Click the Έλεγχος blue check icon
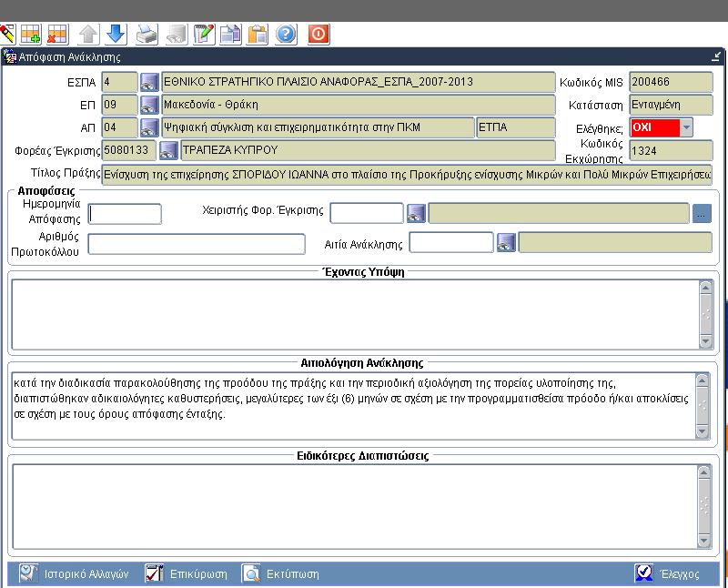Screen dimensions: 728x588 pyautogui.click(x=644, y=574)
